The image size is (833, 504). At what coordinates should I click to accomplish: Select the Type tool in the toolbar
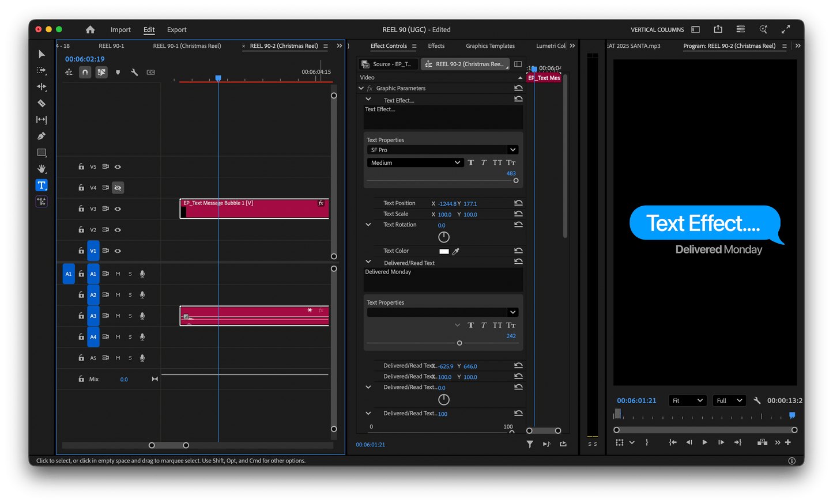pyautogui.click(x=41, y=185)
